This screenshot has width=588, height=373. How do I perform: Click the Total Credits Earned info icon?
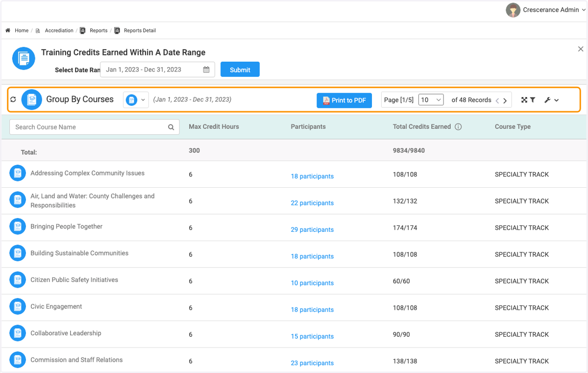pos(458,127)
